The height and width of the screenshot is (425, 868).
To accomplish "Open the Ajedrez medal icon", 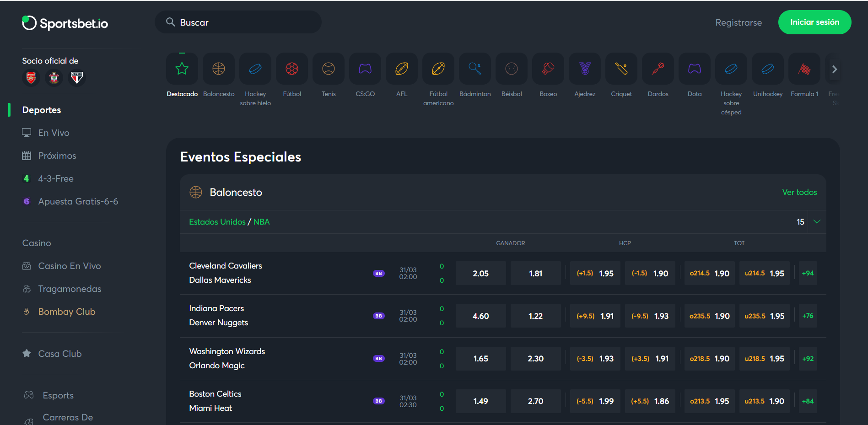I will 585,69.
